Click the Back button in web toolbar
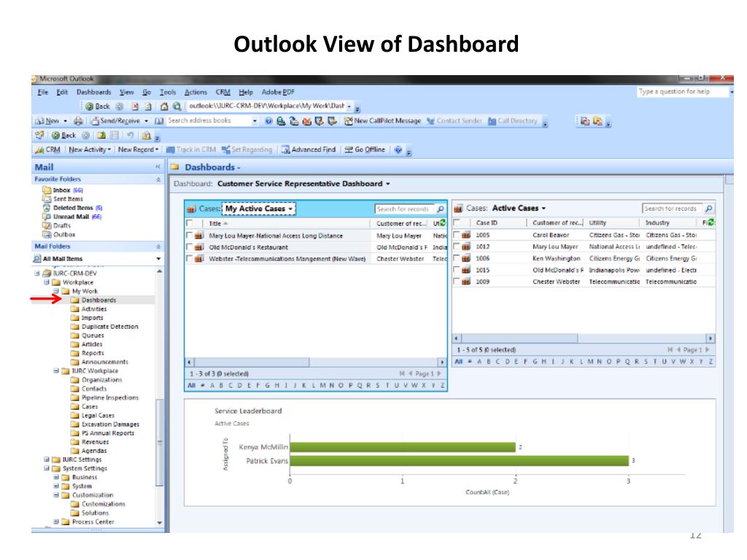Viewport: 747px width, 560px height. click(x=97, y=106)
